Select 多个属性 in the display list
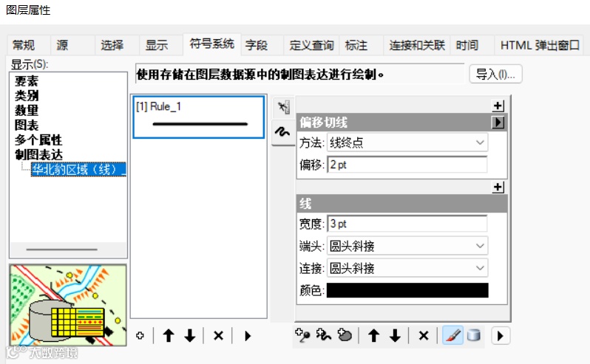 38,140
